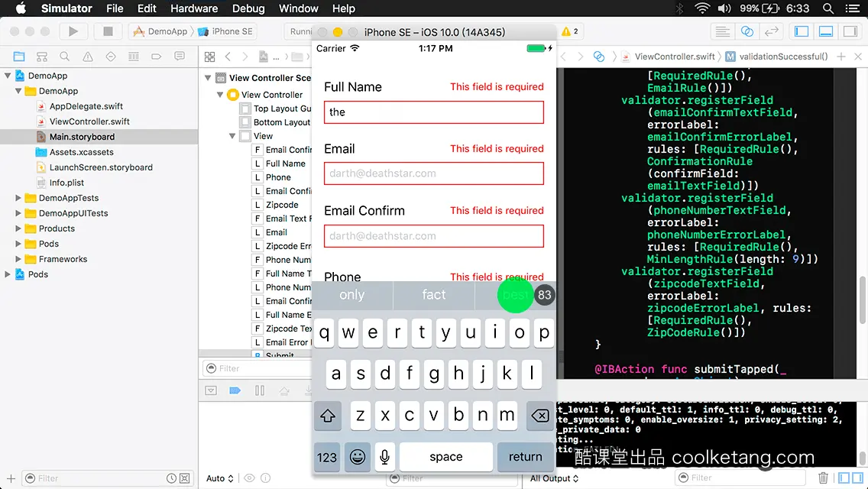Open the Debug menu
The image size is (868, 489).
248,8
